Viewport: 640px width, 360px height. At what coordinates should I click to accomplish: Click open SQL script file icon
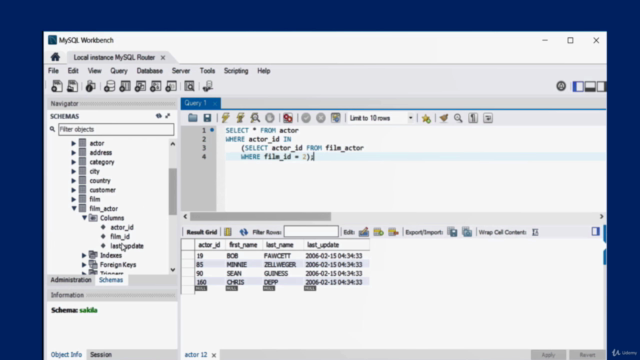[x=72, y=86]
